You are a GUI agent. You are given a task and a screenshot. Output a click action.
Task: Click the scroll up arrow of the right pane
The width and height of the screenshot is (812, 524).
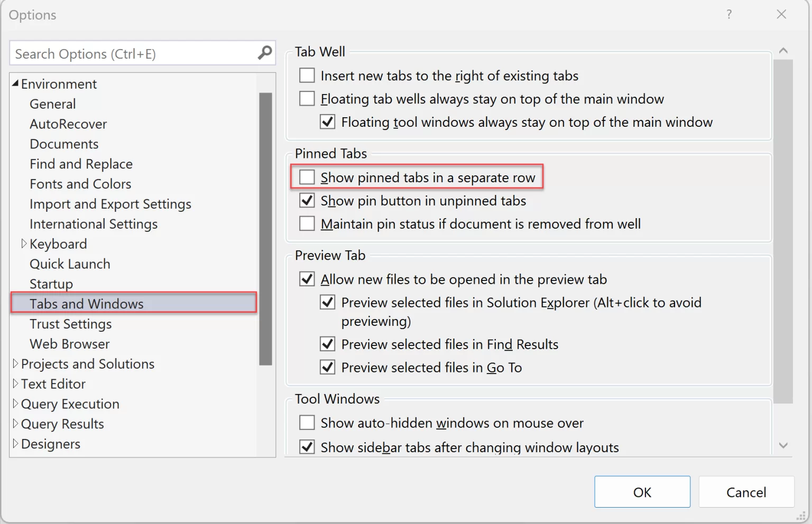[783, 50]
